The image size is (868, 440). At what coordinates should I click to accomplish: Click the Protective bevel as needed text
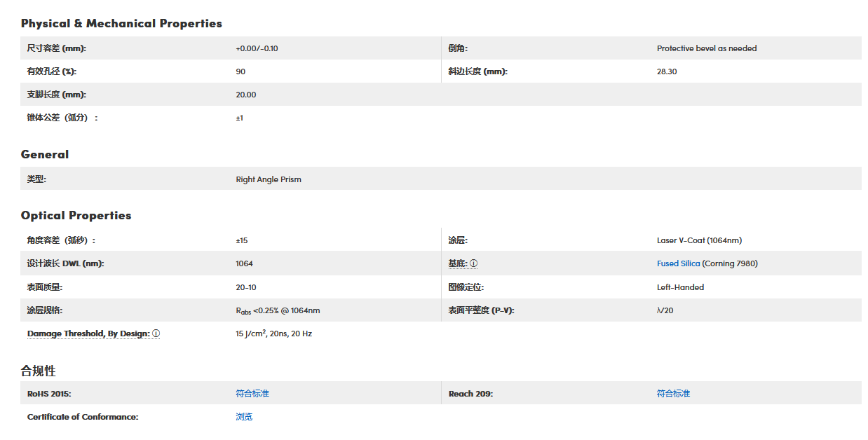(707, 48)
